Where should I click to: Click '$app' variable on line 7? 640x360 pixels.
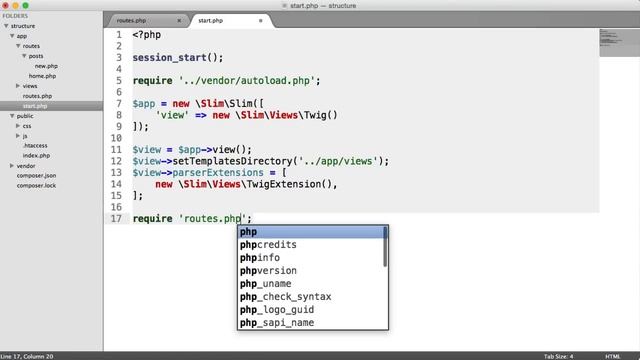(x=144, y=104)
